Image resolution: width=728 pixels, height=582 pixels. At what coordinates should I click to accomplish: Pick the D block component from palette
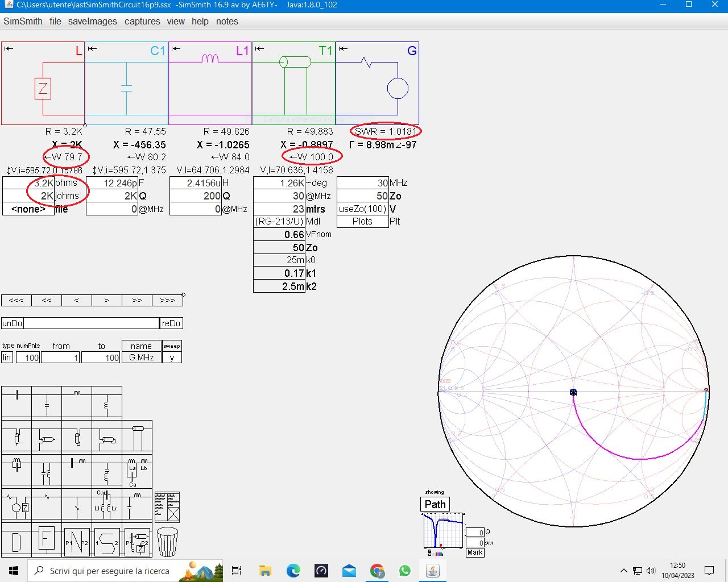pyautogui.click(x=16, y=541)
